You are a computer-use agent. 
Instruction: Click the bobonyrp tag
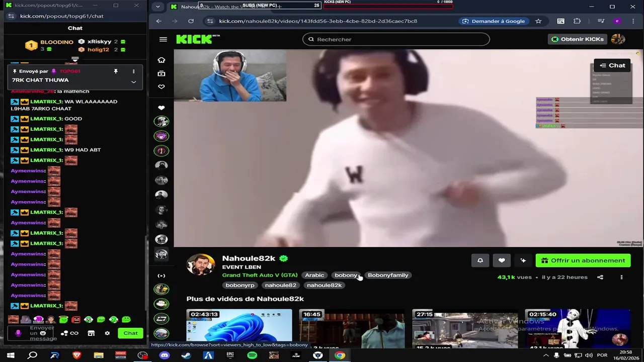tap(240, 285)
